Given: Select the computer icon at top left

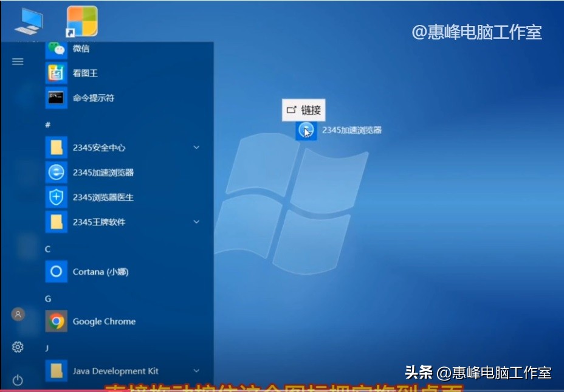Looking at the screenshot, I should click(x=28, y=21).
